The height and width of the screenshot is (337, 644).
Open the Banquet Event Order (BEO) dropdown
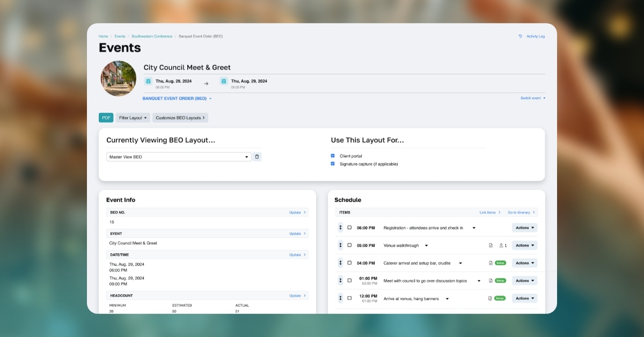177,99
